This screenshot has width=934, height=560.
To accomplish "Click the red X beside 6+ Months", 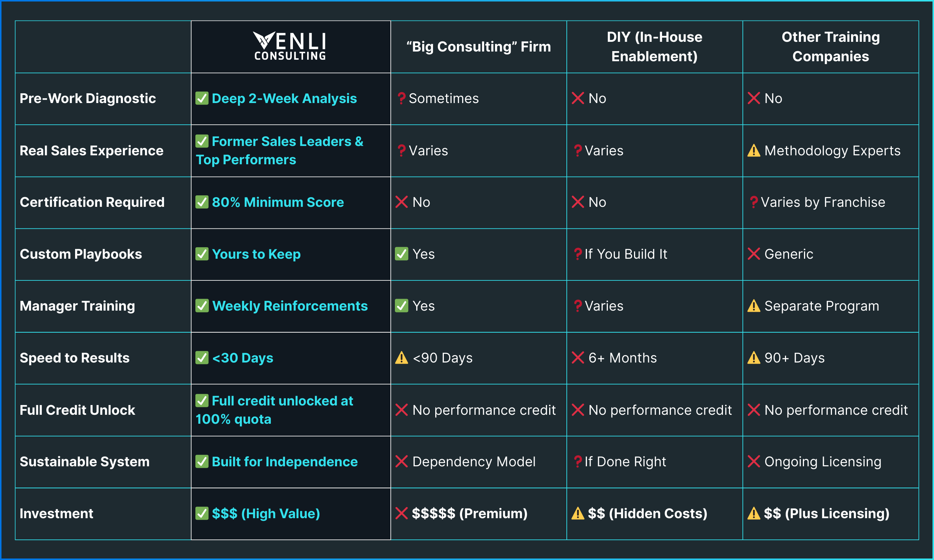I will tap(578, 358).
